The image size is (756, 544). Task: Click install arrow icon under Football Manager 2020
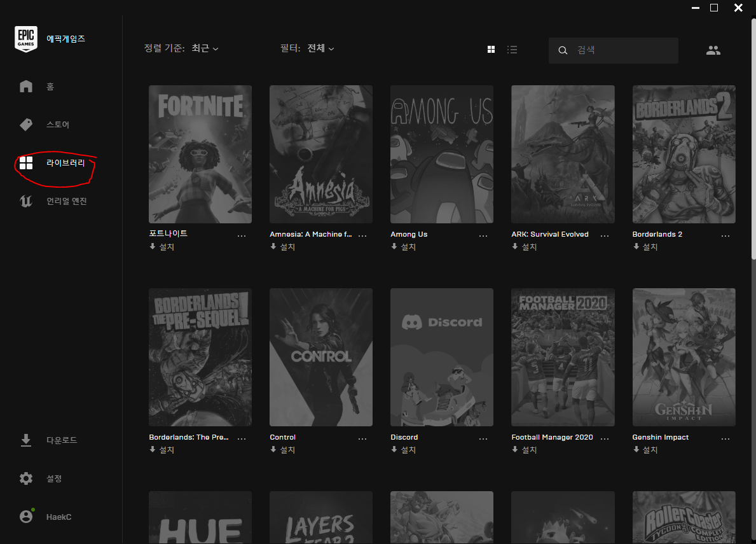(515, 449)
